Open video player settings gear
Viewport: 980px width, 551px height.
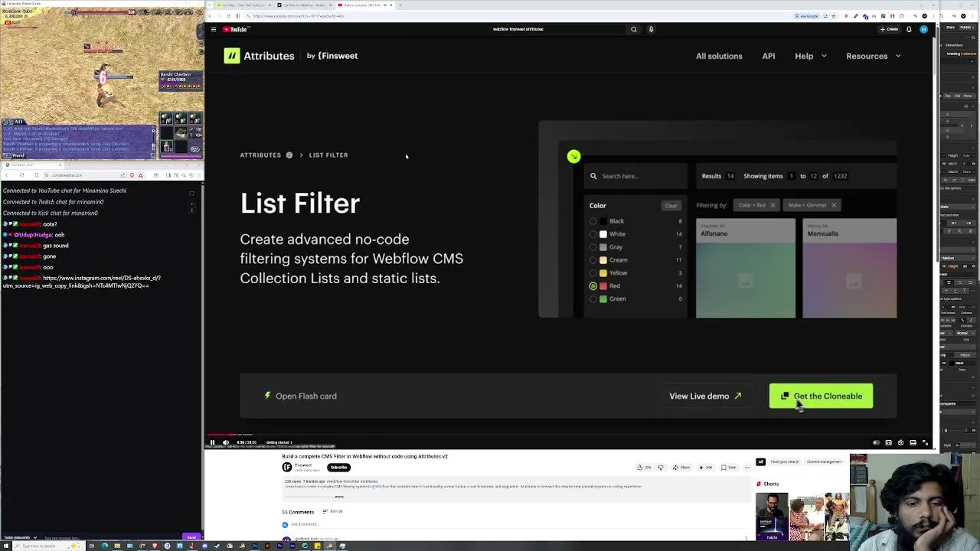(x=900, y=442)
